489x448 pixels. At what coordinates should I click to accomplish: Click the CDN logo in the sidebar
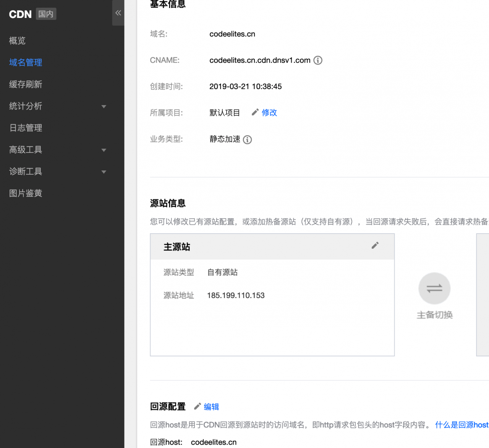pyautogui.click(x=20, y=14)
